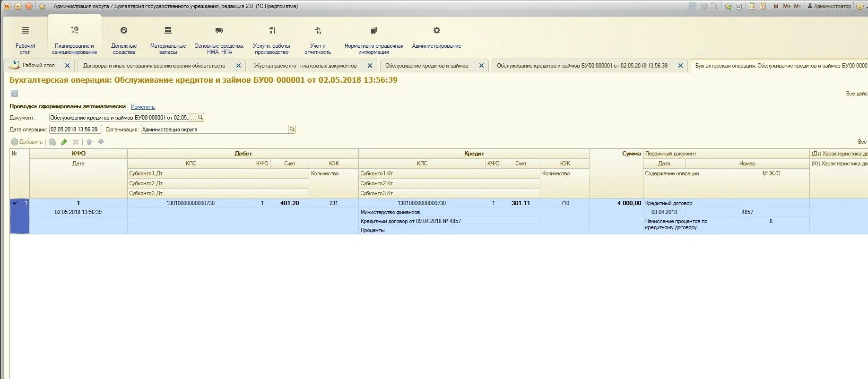Click the debit КЭК 231 cell
The height and width of the screenshot is (379, 868).
334,203
